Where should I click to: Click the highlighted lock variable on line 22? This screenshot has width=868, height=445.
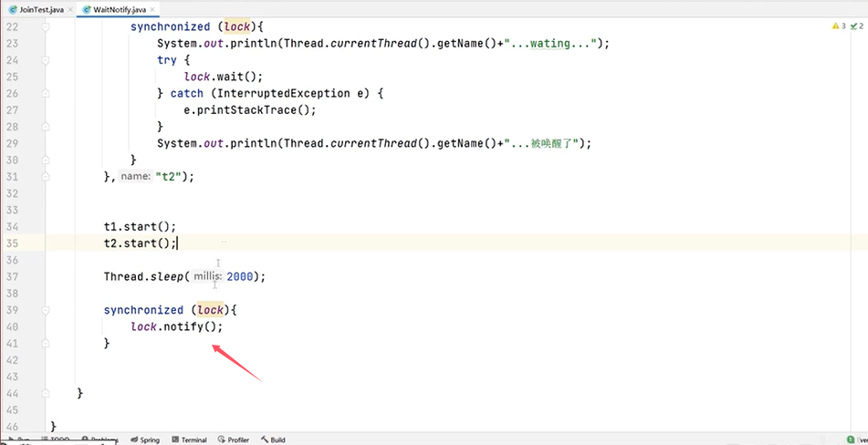[237, 26]
